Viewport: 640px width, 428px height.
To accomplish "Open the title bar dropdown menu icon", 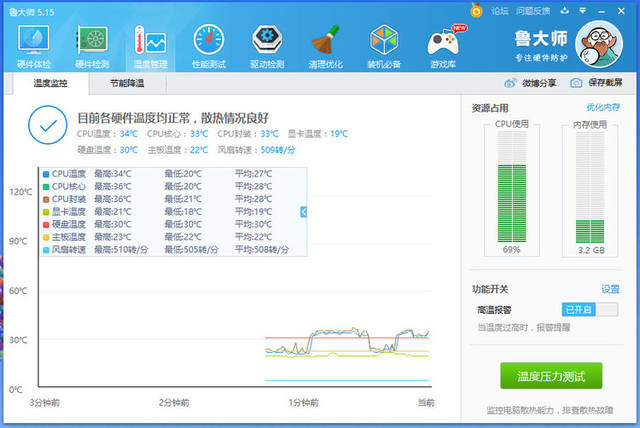I will point(583,11).
